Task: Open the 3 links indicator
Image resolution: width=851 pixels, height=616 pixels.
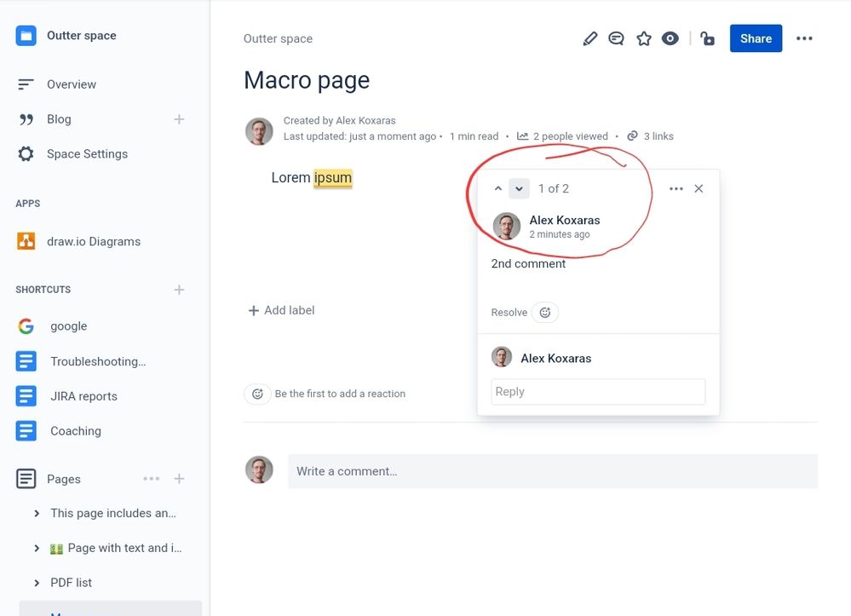Action: [650, 136]
